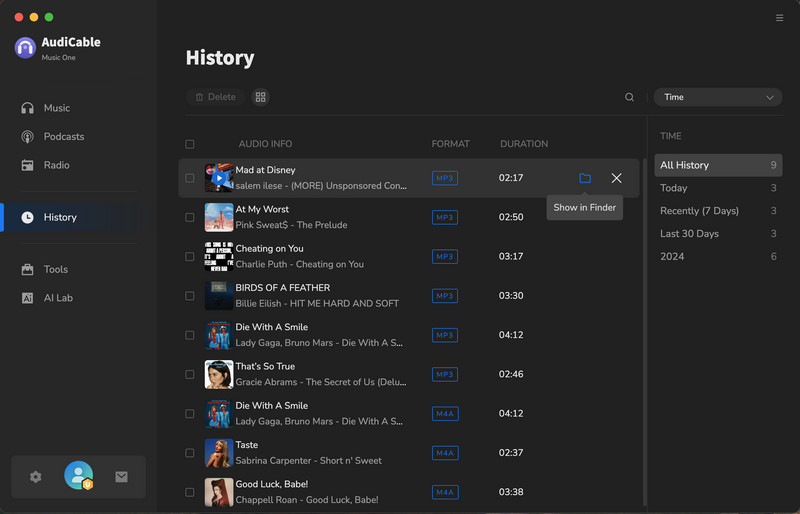Click the Delete button
Viewport: 800px width, 514px height.
pyautogui.click(x=215, y=97)
